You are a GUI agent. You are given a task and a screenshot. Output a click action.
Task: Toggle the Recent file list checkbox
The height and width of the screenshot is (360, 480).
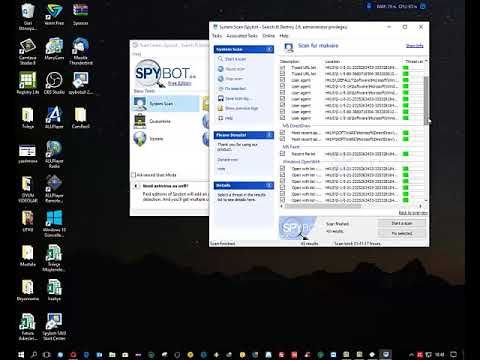(282, 154)
